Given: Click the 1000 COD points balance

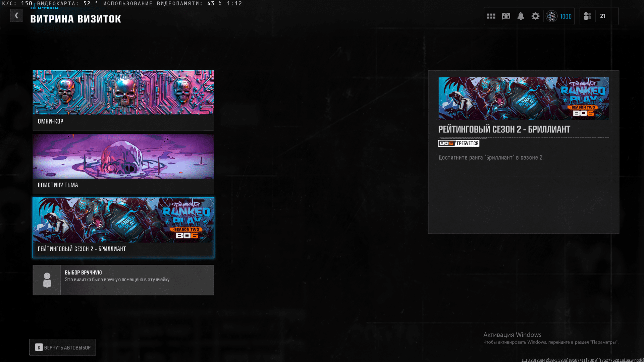Looking at the screenshot, I should (x=566, y=16).
